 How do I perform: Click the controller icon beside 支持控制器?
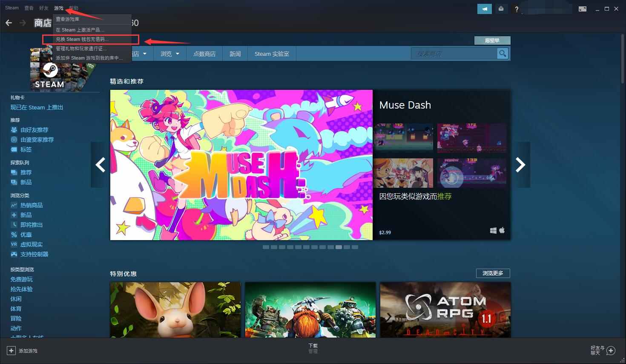14,254
